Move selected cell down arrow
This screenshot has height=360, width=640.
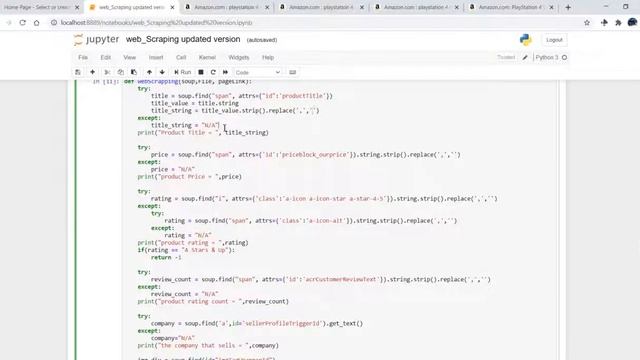point(162,72)
